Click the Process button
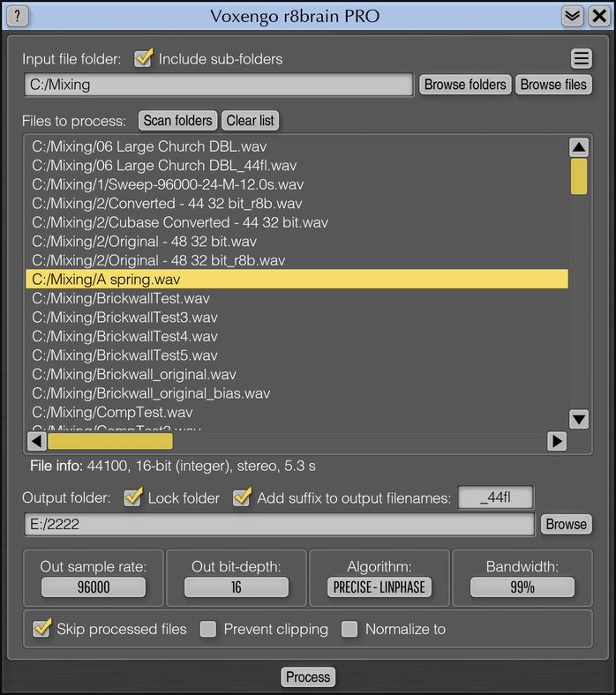616x695 pixels. 308,676
